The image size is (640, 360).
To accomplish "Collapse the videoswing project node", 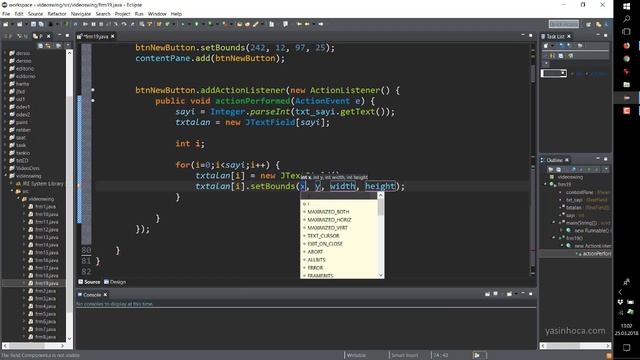I will coord(5,176).
